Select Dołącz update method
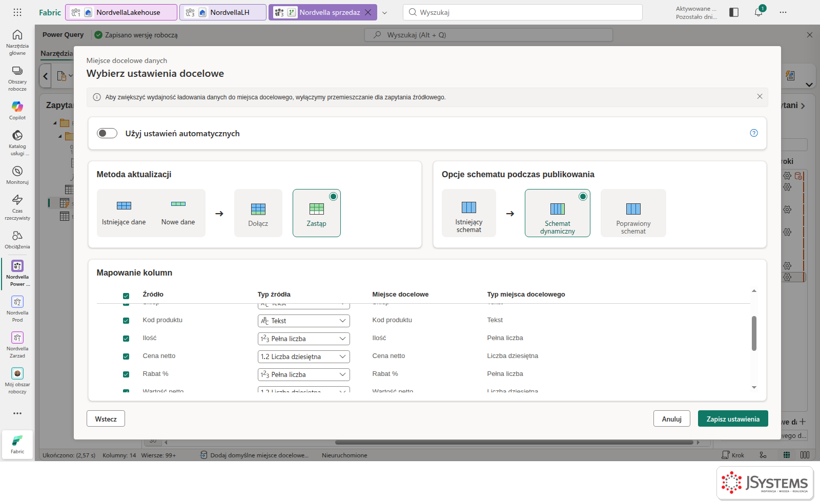The image size is (820, 504). point(258,213)
